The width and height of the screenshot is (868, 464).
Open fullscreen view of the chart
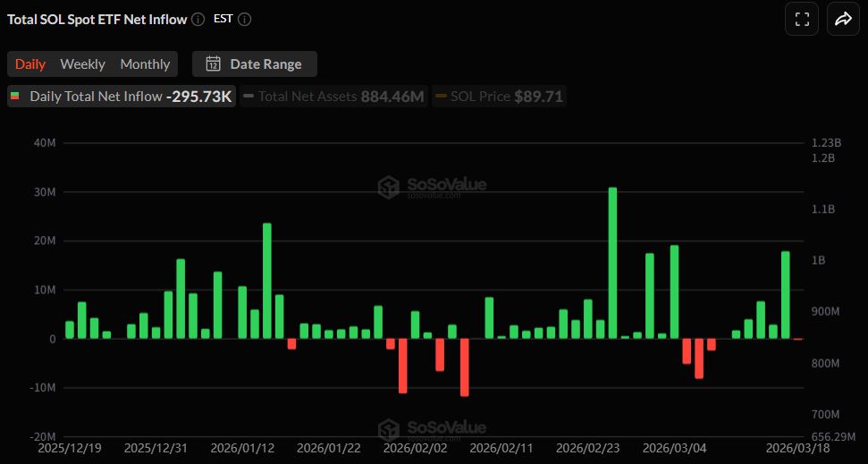click(802, 19)
